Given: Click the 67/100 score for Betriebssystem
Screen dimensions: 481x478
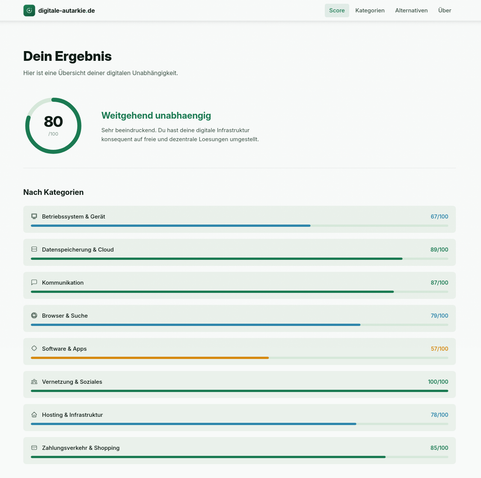Looking at the screenshot, I should [439, 216].
